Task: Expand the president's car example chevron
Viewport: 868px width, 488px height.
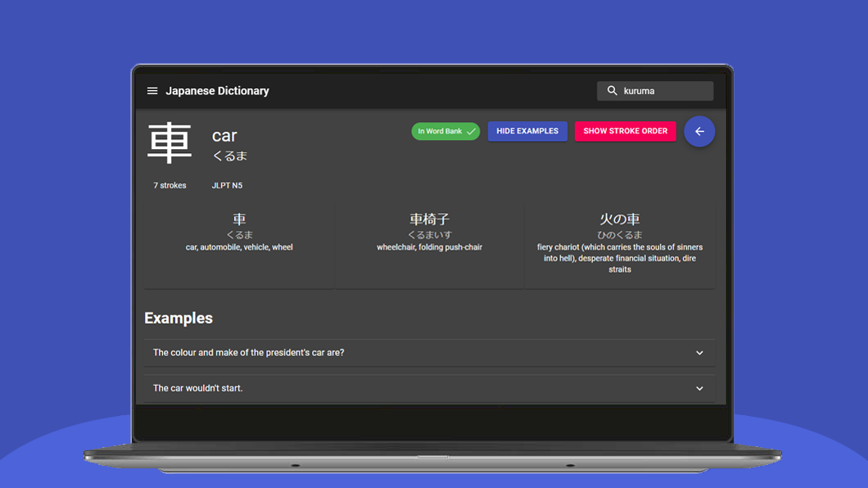Action: [x=699, y=353]
